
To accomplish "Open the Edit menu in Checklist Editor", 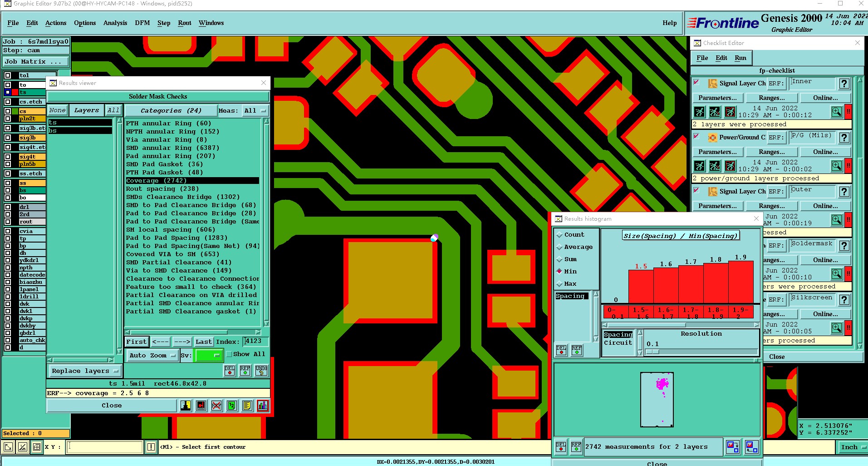I will [x=721, y=58].
